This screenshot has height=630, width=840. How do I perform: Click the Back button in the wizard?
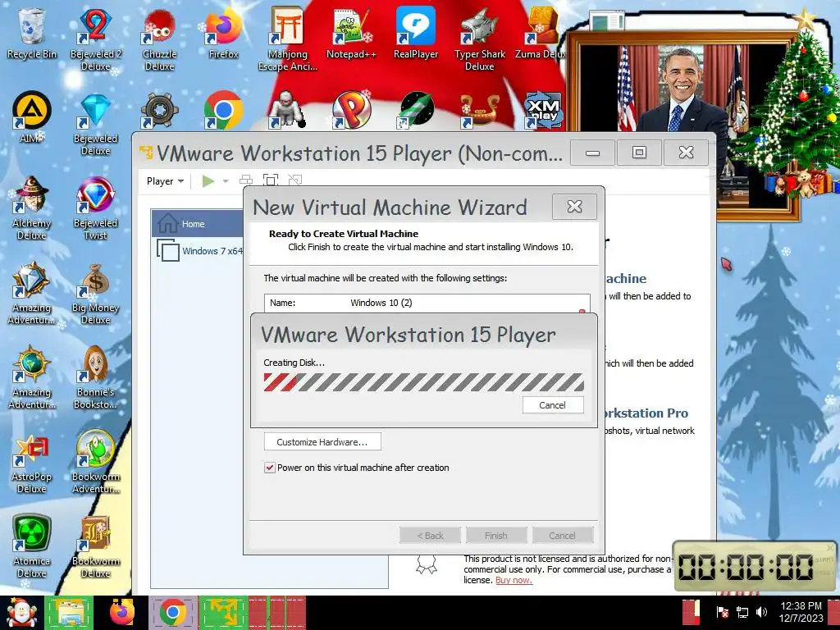[430, 535]
